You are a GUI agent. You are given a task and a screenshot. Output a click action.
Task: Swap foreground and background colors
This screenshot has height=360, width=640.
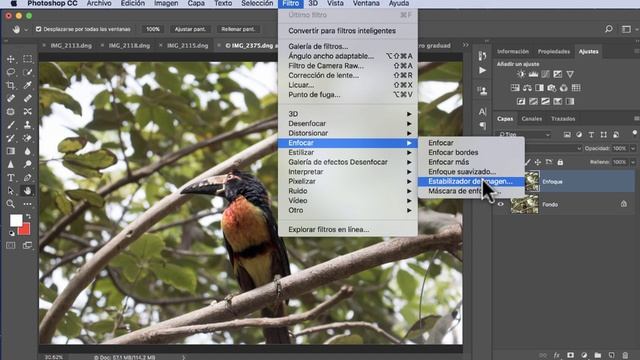[28, 216]
